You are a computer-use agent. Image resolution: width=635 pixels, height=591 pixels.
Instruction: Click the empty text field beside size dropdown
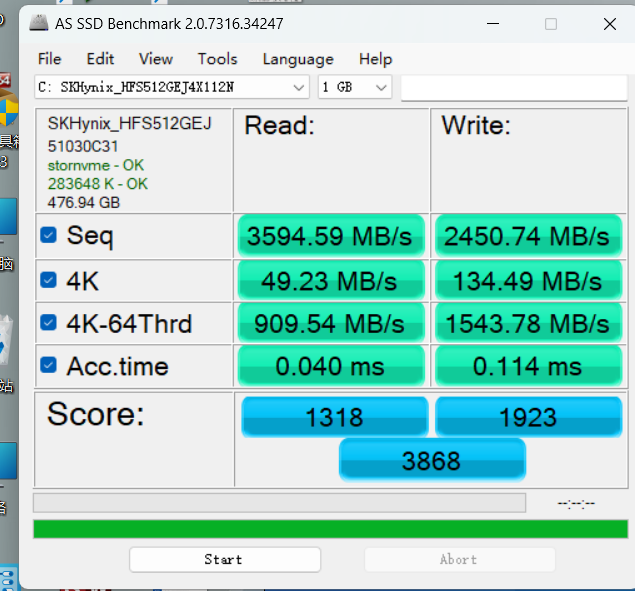coord(514,87)
